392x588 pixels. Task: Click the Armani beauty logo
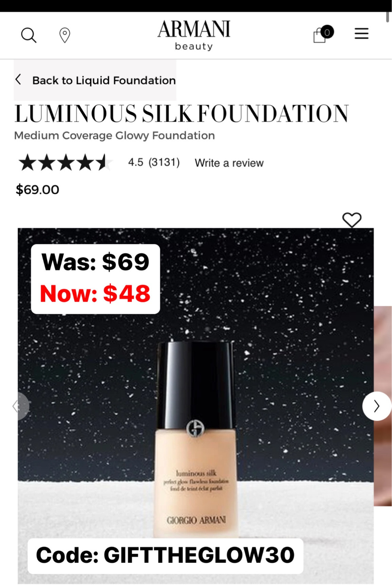[194, 35]
